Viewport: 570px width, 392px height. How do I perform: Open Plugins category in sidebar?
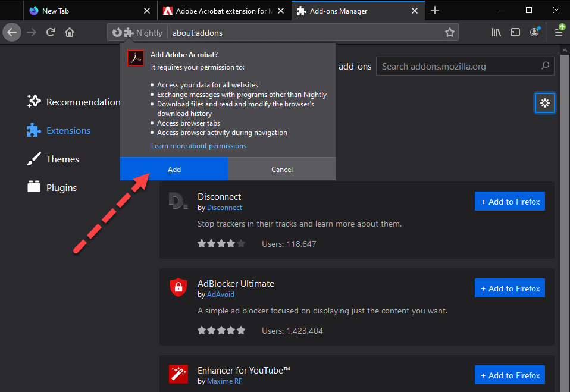tap(52, 187)
